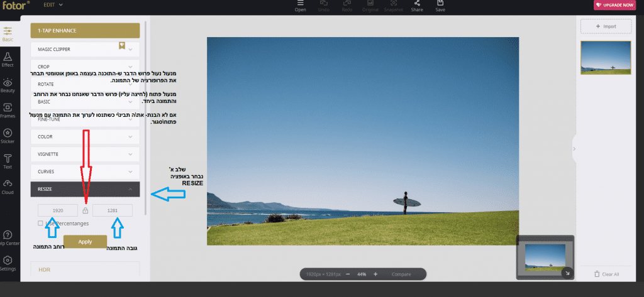Open the Cloud panel
644x297 pixels.
pyautogui.click(x=8, y=186)
